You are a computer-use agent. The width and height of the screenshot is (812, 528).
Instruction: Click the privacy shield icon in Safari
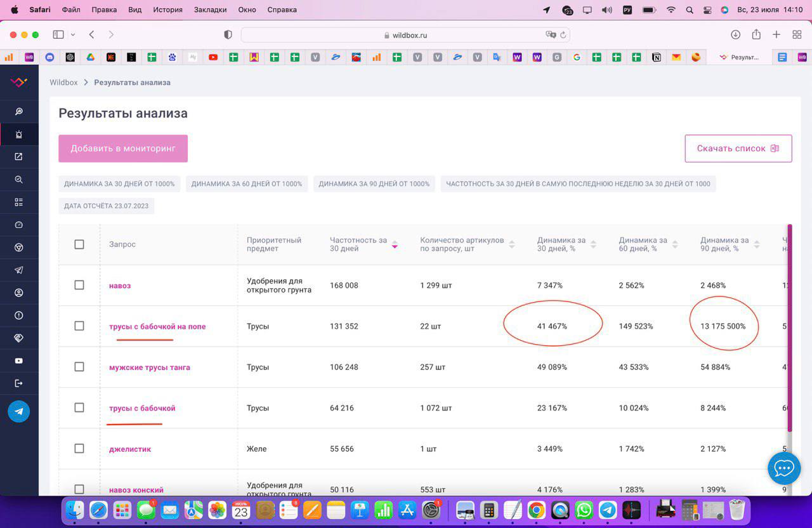[x=228, y=35]
